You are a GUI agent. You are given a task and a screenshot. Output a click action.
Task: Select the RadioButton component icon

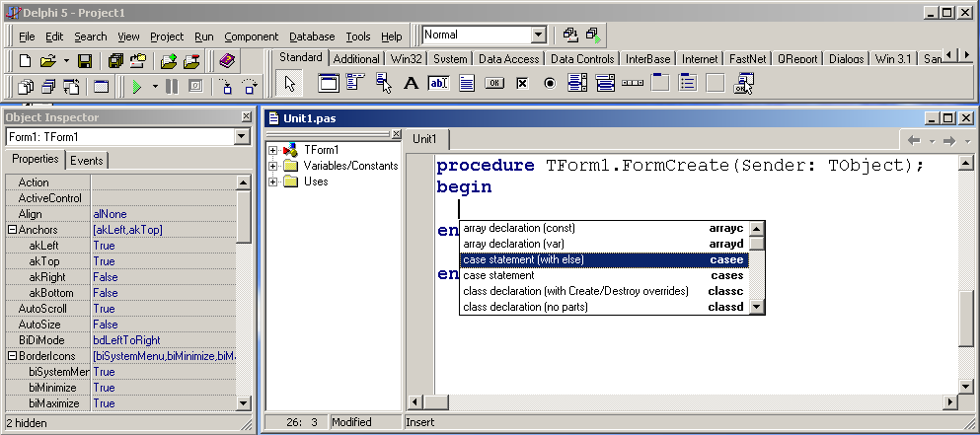[550, 83]
